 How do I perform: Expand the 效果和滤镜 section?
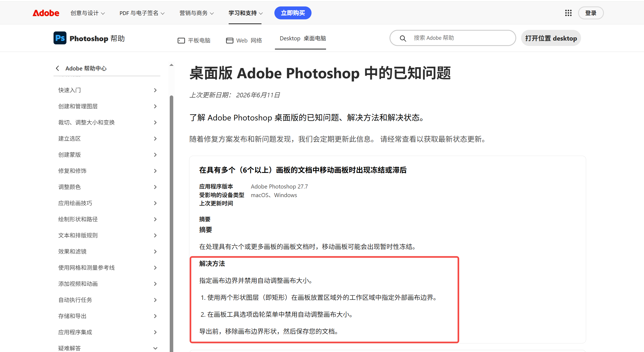tap(107, 251)
